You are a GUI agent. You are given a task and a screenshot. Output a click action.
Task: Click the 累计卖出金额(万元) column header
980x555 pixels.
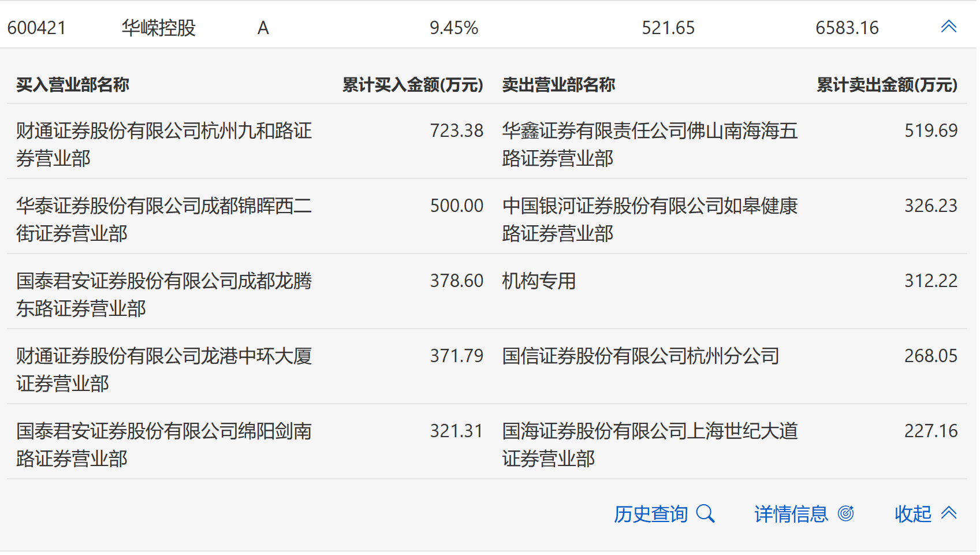coord(887,85)
